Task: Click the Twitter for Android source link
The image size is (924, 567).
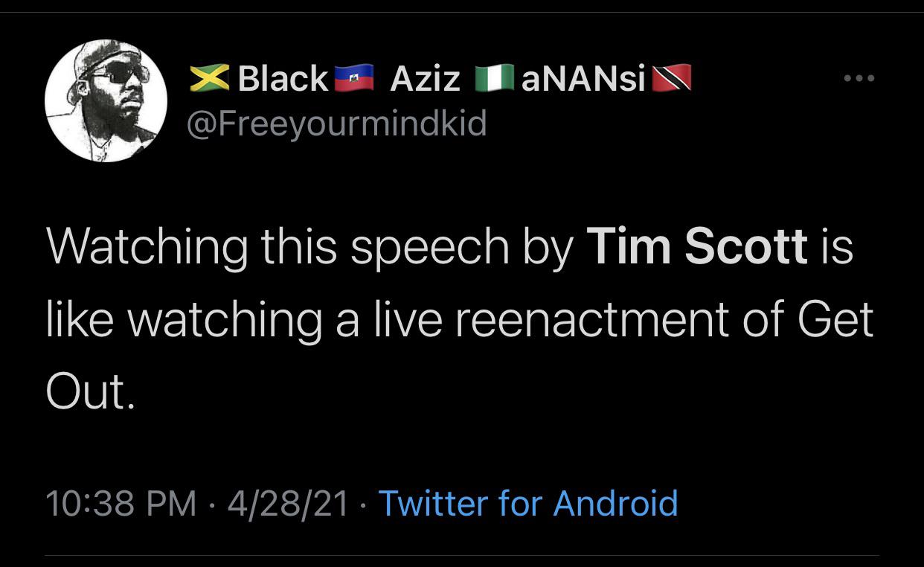Action: point(530,503)
